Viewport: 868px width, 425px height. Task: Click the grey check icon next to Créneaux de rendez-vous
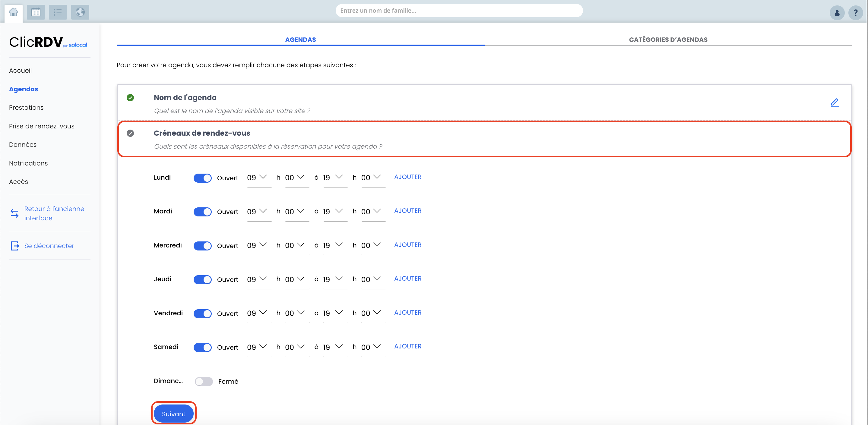click(x=130, y=133)
